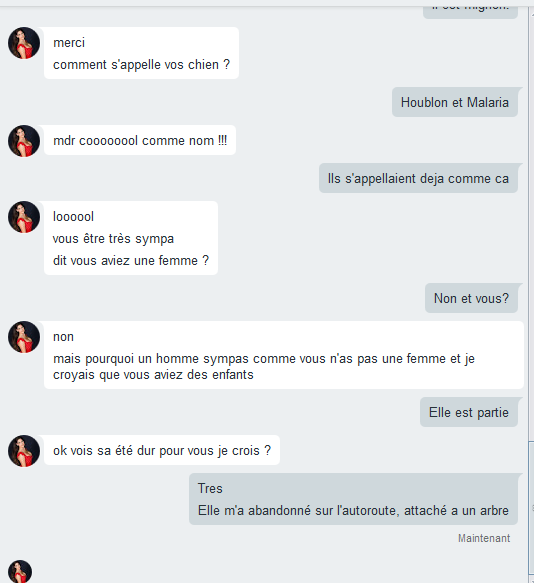Select the 'Ils s'appellaient deja comme ca' bubble
Screen dimensions: 534x583
(418, 178)
